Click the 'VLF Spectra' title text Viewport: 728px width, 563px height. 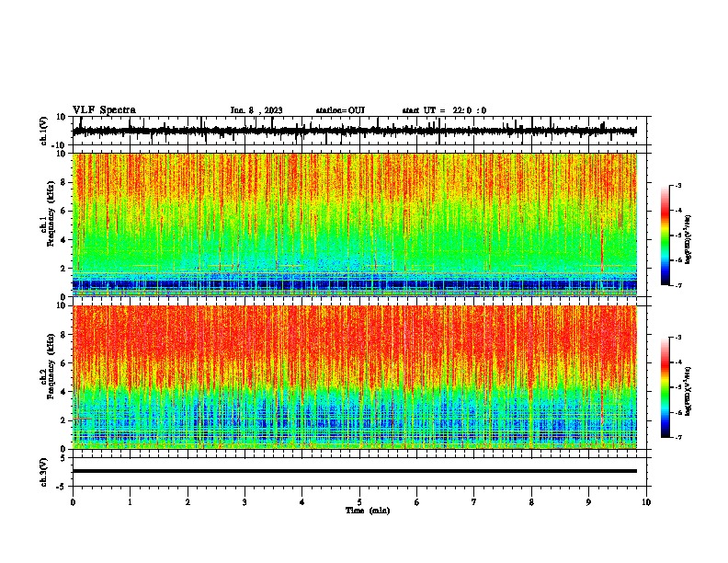point(104,110)
